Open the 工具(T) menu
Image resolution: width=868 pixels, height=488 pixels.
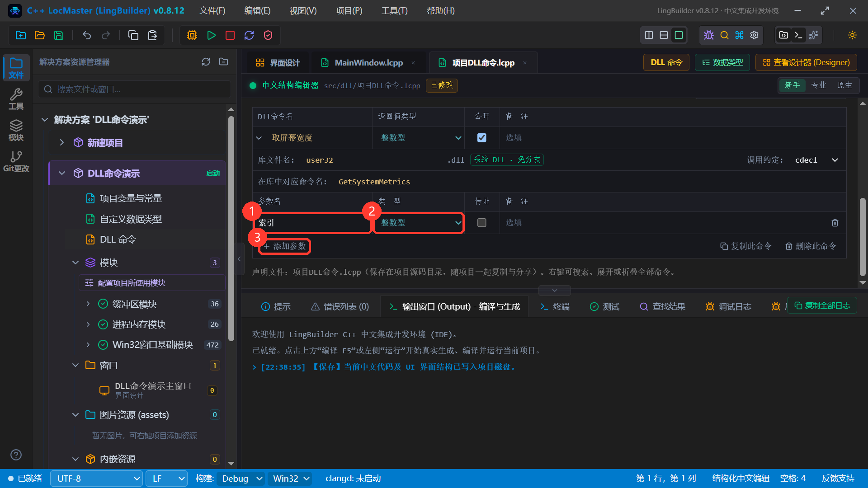(394, 11)
